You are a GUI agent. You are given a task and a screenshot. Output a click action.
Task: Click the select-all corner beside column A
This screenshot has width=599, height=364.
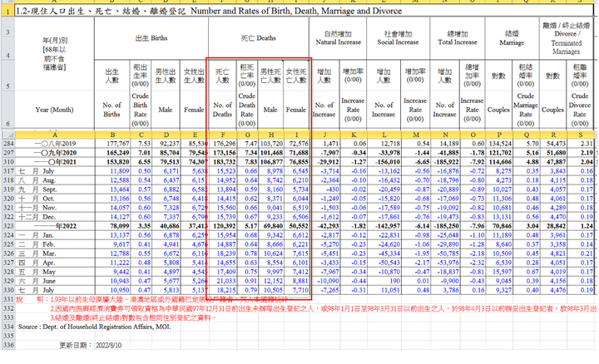click(8, 135)
